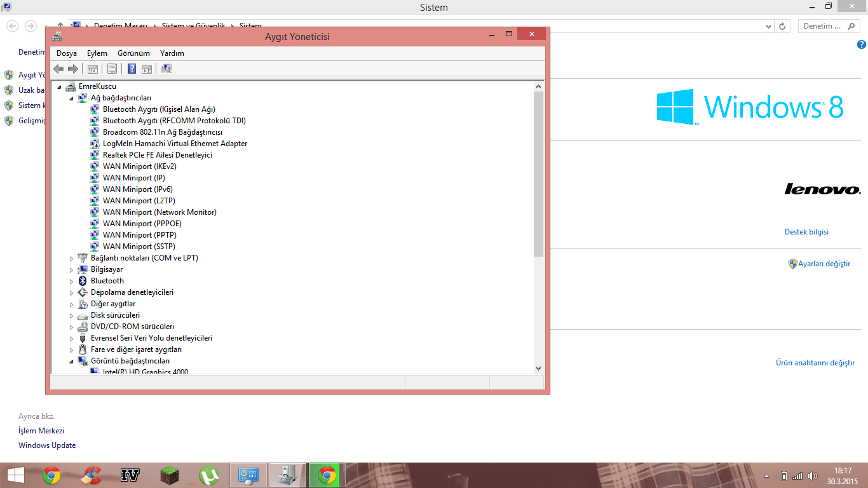
Task: Click the device tree scrollbar down arrow
Action: (539, 368)
